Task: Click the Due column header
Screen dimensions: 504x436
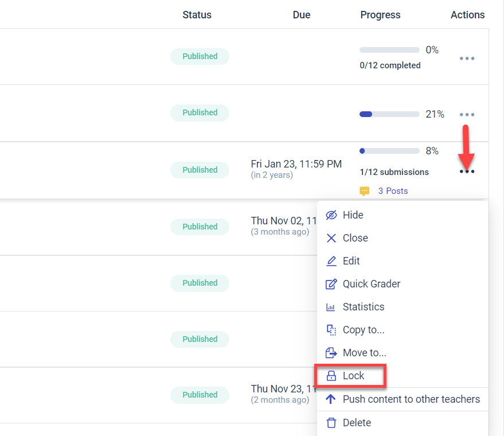Action: pyautogui.click(x=302, y=15)
